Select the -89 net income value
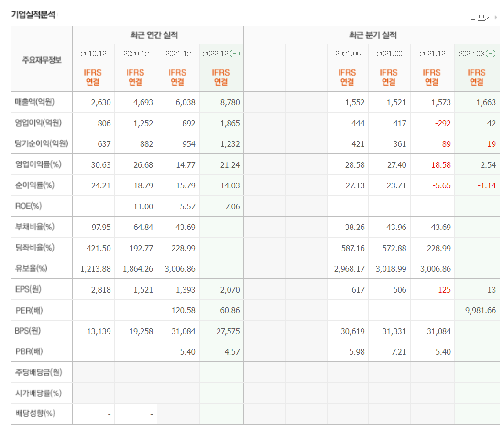Image resolution: width=504 pixels, height=425 pixels. (445, 144)
